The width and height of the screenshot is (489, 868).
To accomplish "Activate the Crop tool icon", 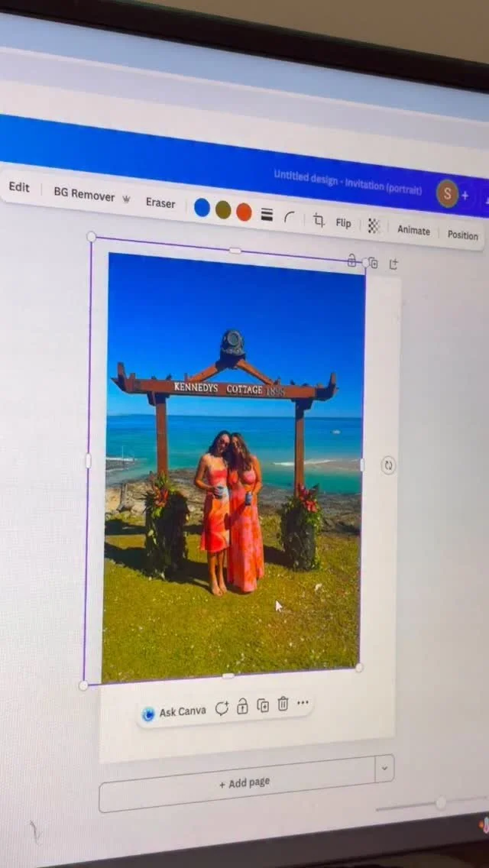I will (x=319, y=220).
